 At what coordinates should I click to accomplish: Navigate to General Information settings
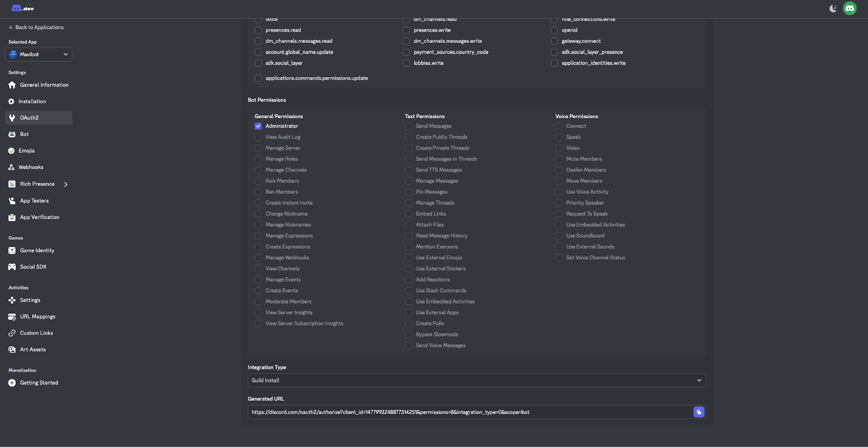tap(44, 85)
